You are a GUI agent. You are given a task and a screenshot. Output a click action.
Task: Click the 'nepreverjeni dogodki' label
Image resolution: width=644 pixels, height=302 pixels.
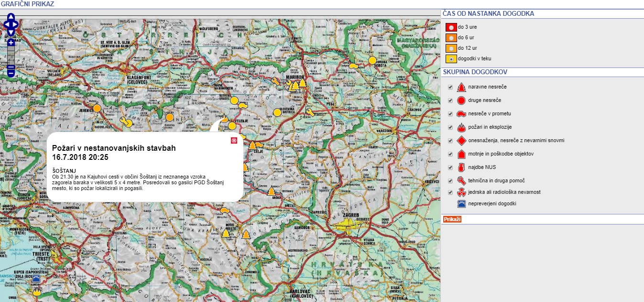coord(492,204)
